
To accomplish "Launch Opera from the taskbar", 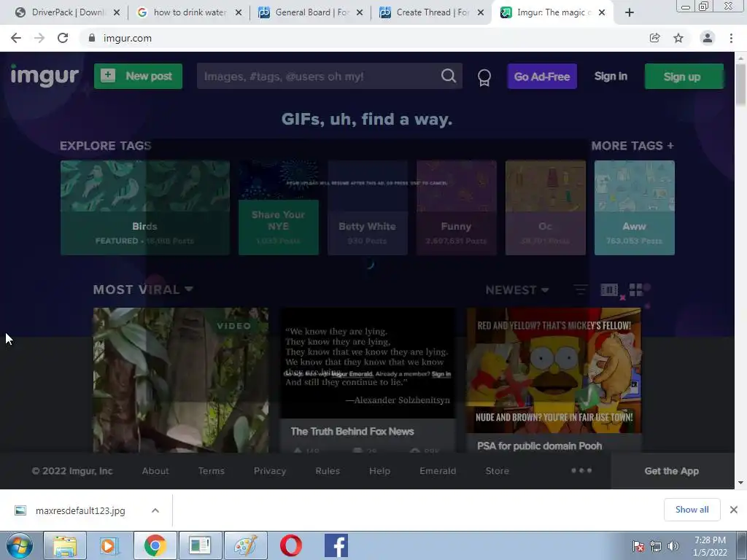I will [290, 545].
